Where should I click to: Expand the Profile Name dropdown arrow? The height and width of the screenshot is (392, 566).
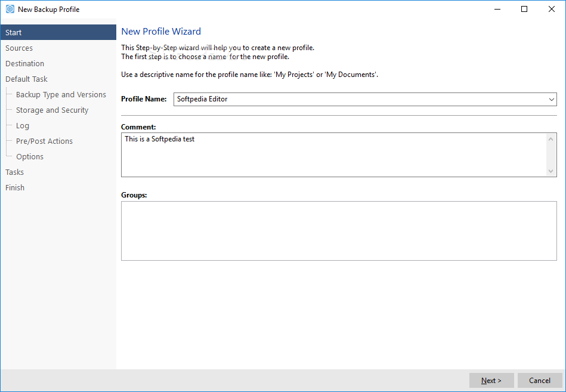click(x=551, y=99)
